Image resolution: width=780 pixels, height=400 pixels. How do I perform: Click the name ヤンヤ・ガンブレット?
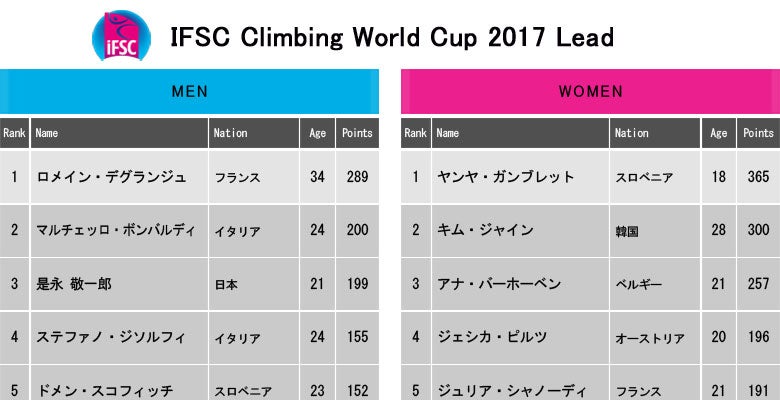tap(505, 177)
